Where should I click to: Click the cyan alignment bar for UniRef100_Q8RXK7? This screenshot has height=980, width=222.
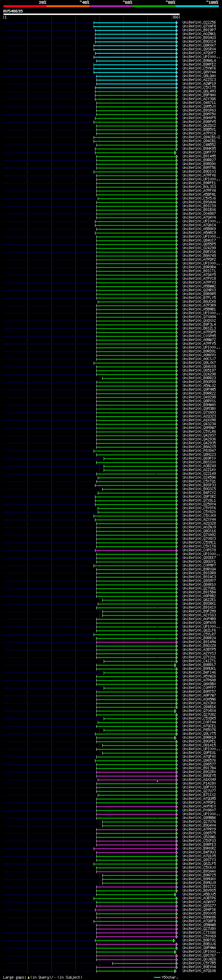pyautogui.click(x=136, y=45)
